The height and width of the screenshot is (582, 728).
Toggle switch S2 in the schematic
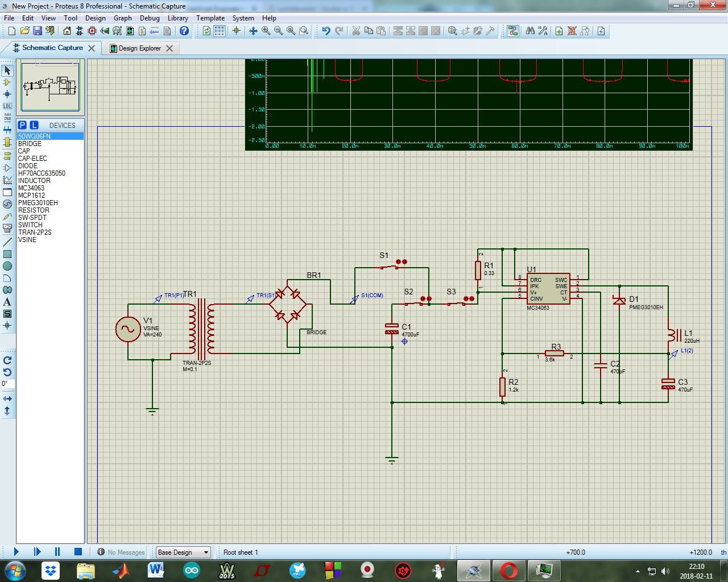click(x=424, y=298)
